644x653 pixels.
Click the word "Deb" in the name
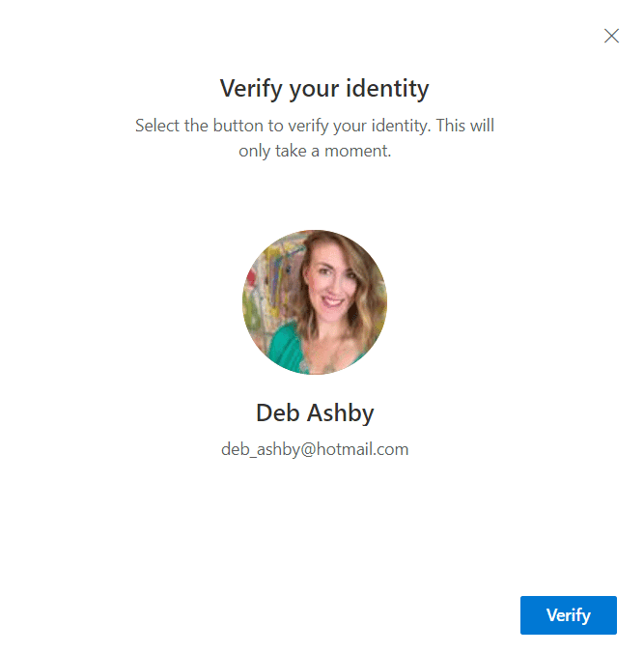278,413
